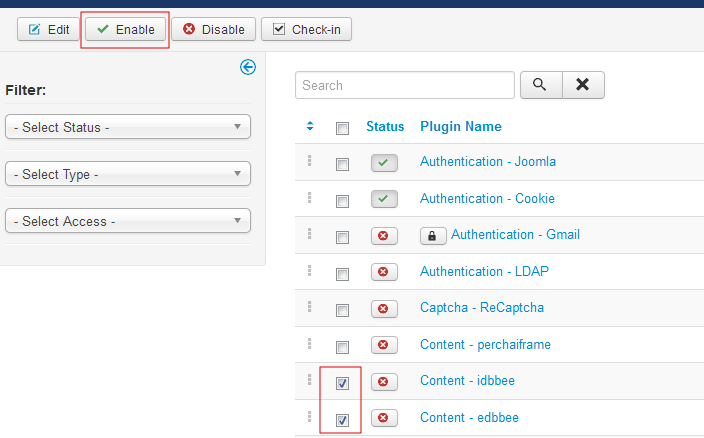Uncheck the Content - edbbee checkbox
Viewport: 704px width, 438px height.
click(x=342, y=420)
